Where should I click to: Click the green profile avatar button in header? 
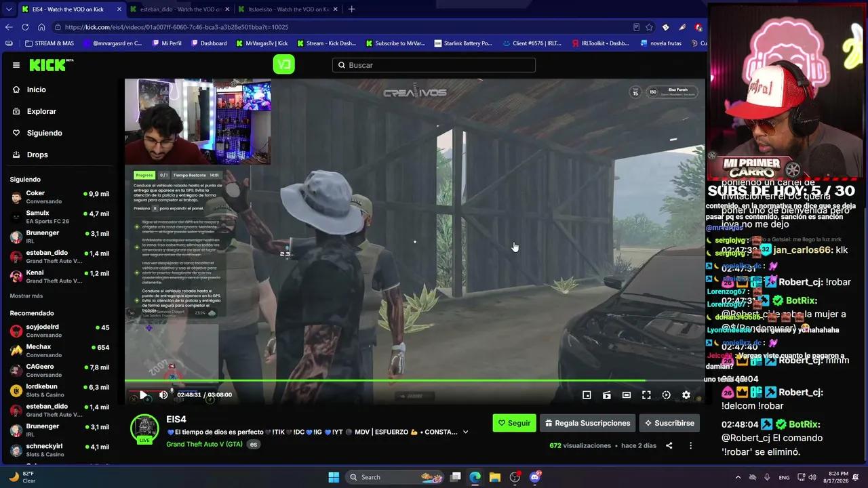tap(283, 65)
